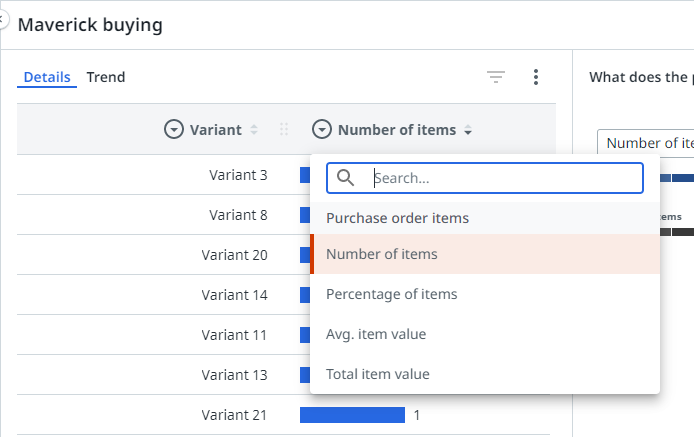Focus the metric Search field
This screenshot has width=694, height=437.
coord(500,178)
